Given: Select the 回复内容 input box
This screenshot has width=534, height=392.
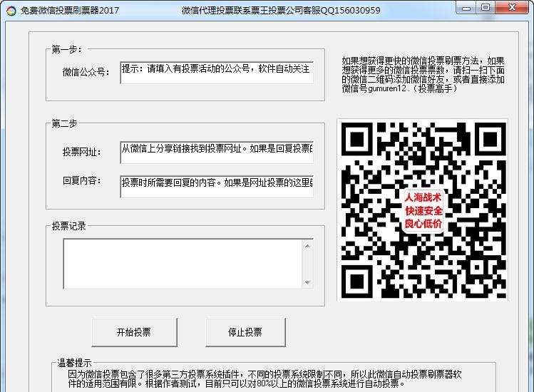Looking at the screenshot, I should 217,187.
